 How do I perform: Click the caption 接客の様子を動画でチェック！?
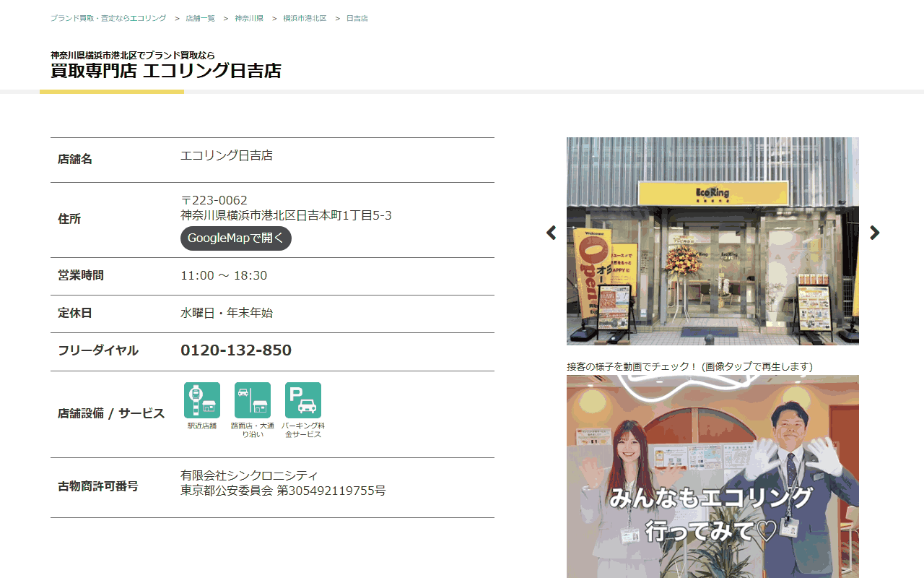(632, 366)
